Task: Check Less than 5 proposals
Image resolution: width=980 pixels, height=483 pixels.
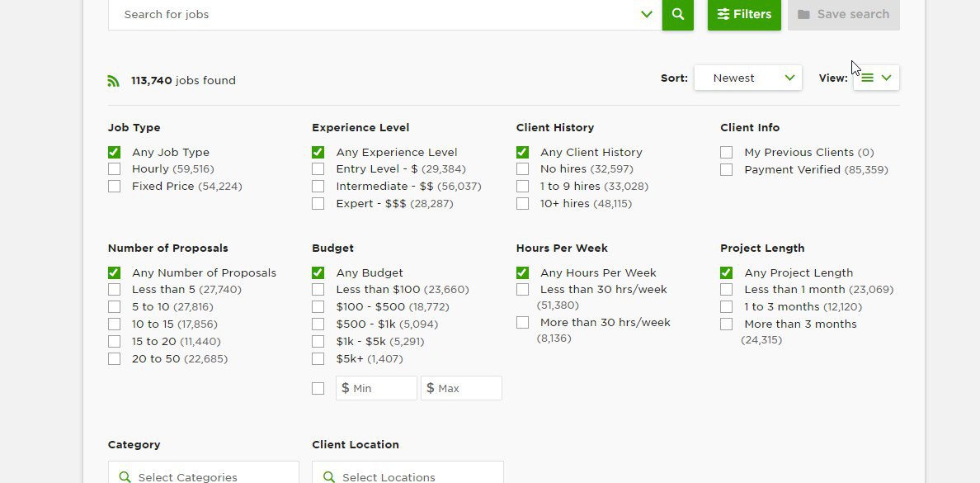Action: (114, 290)
